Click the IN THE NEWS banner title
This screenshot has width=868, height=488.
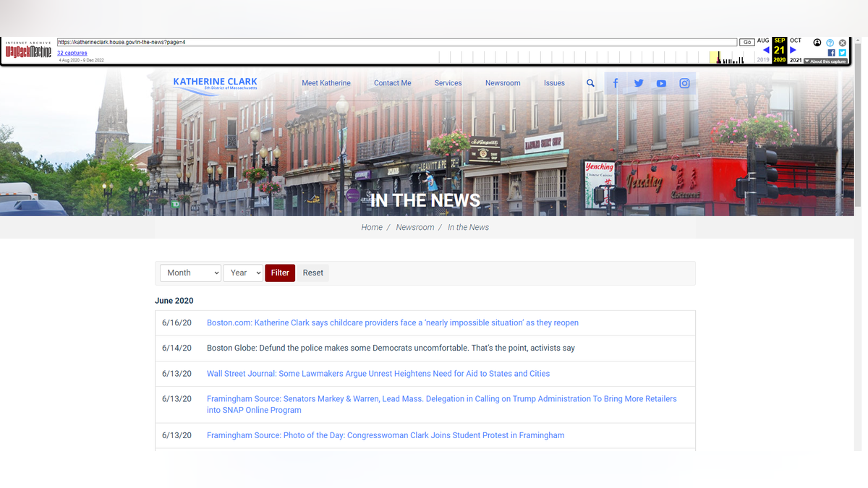point(425,200)
